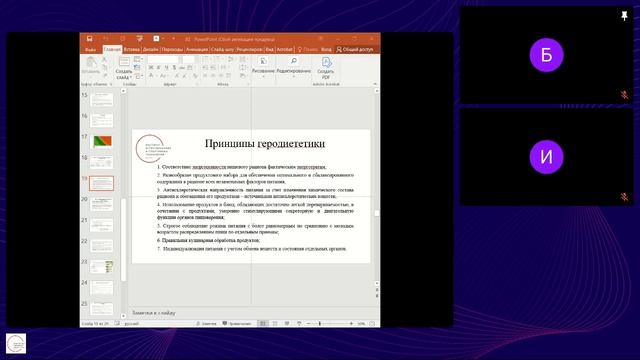Click the font name combo box
The width and height of the screenshot is (640, 360).
[163, 60]
